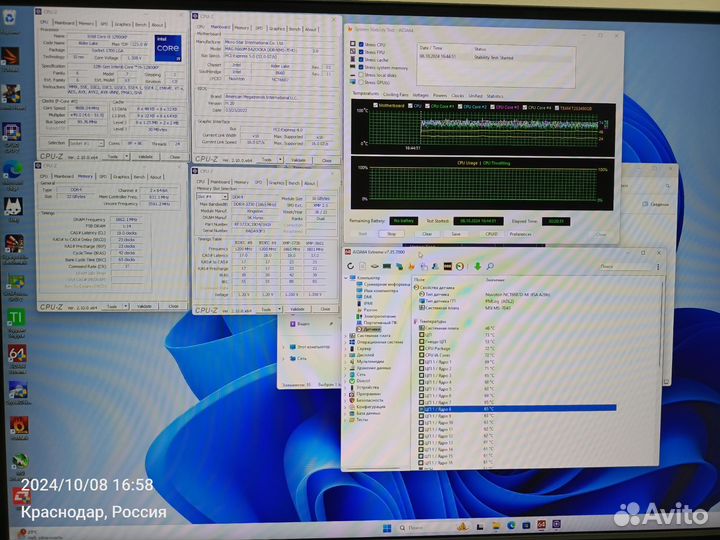Click Clear button in stability test
720x540 pixels.
(427, 234)
